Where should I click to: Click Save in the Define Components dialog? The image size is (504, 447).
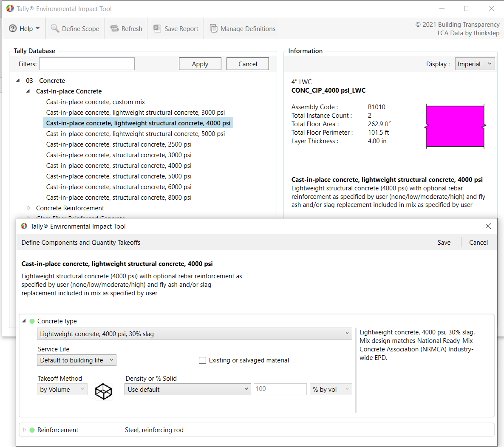click(x=444, y=243)
